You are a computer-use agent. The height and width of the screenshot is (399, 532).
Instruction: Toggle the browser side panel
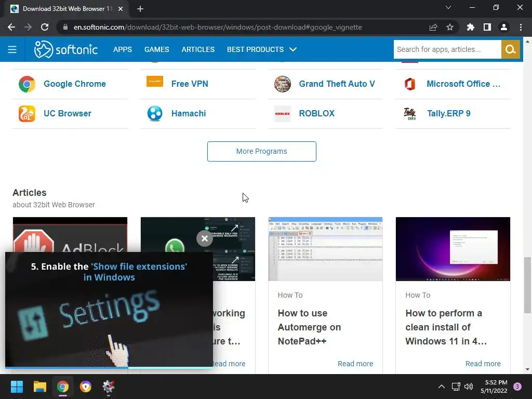pyautogui.click(x=487, y=27)
